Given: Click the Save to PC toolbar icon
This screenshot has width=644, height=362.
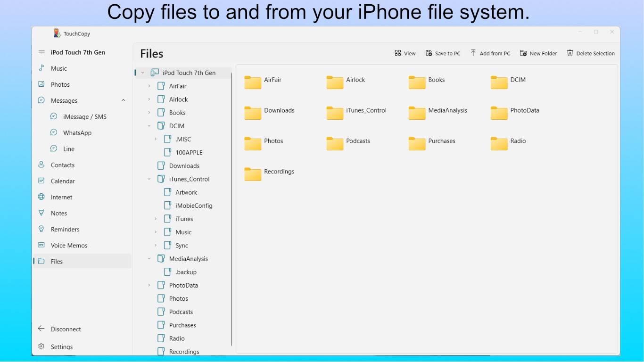Looking at the screenshot, I should tap(443, 53).
